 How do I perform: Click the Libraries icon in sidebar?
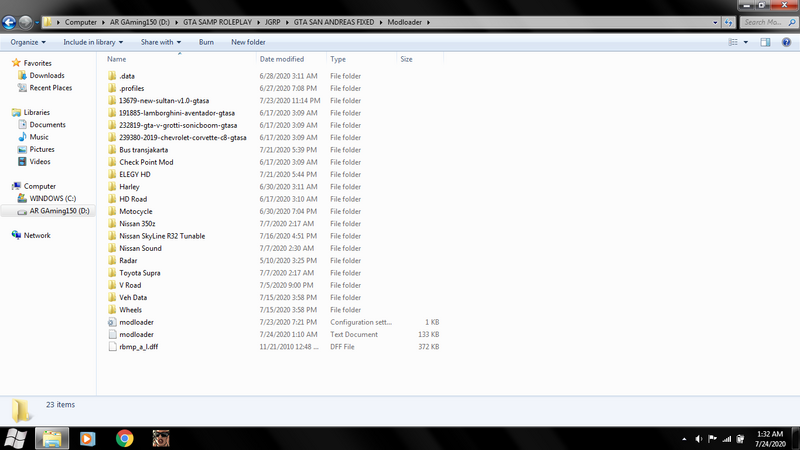pyautogui.click(x=16, y=112)
